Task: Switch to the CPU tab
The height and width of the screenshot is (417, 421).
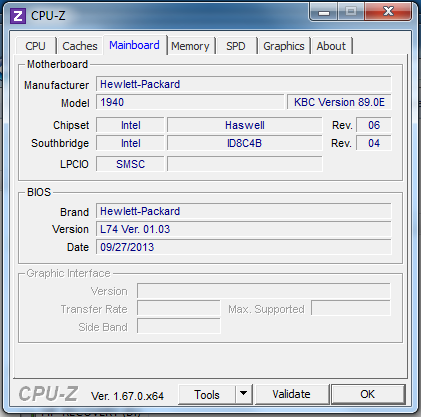Action: tap(35, 46)
